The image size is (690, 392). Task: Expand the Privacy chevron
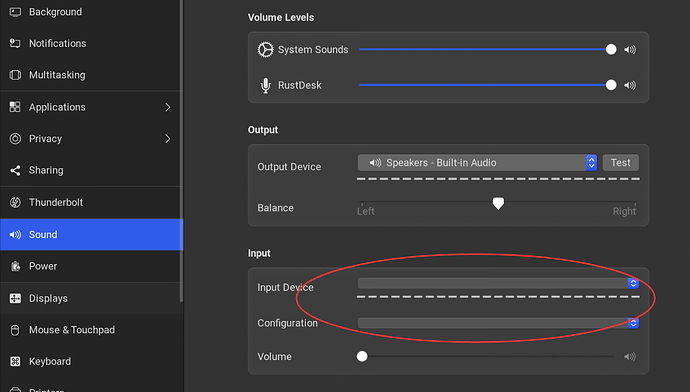pos(168,139)
